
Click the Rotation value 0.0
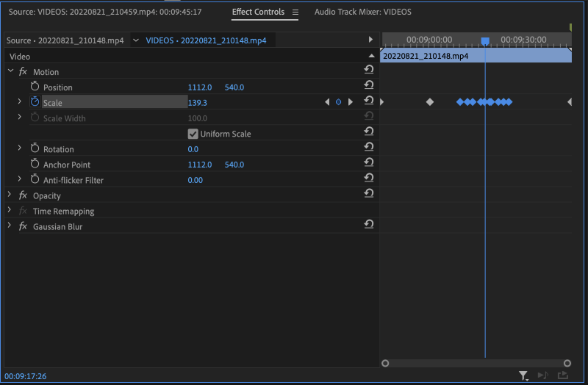193,149
